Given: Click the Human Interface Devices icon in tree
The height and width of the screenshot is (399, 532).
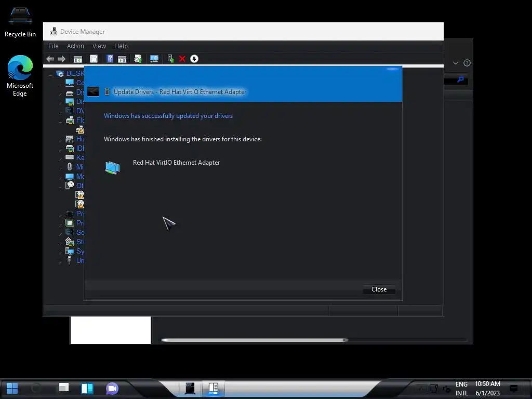Looking at the screenshot, I should (70, 139).
